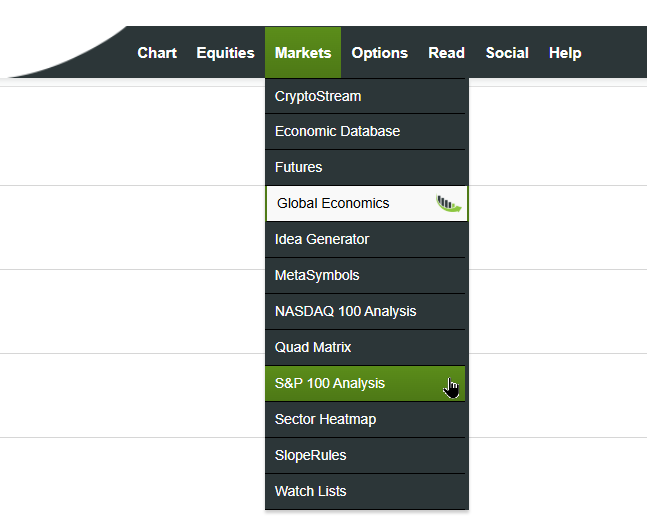Select CryptoStream from the Markets list

(x=365, y=96)
